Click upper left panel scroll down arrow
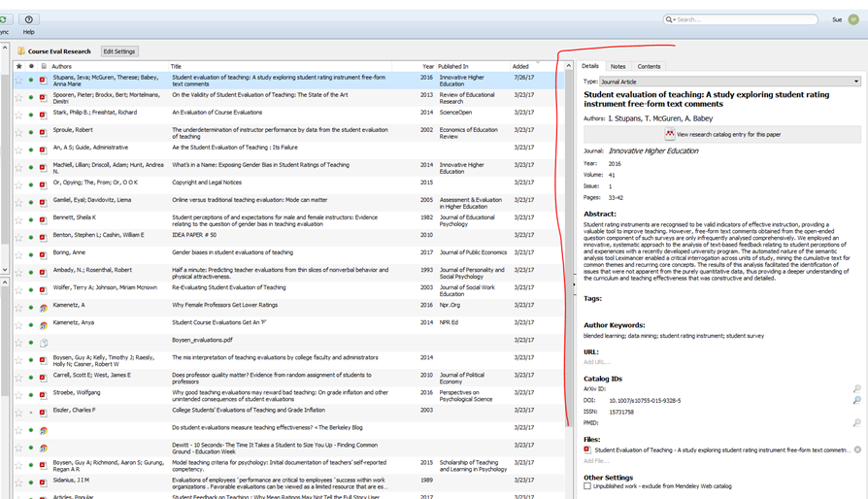The width and height of the screenshot is (868, 499). [5, 270]
